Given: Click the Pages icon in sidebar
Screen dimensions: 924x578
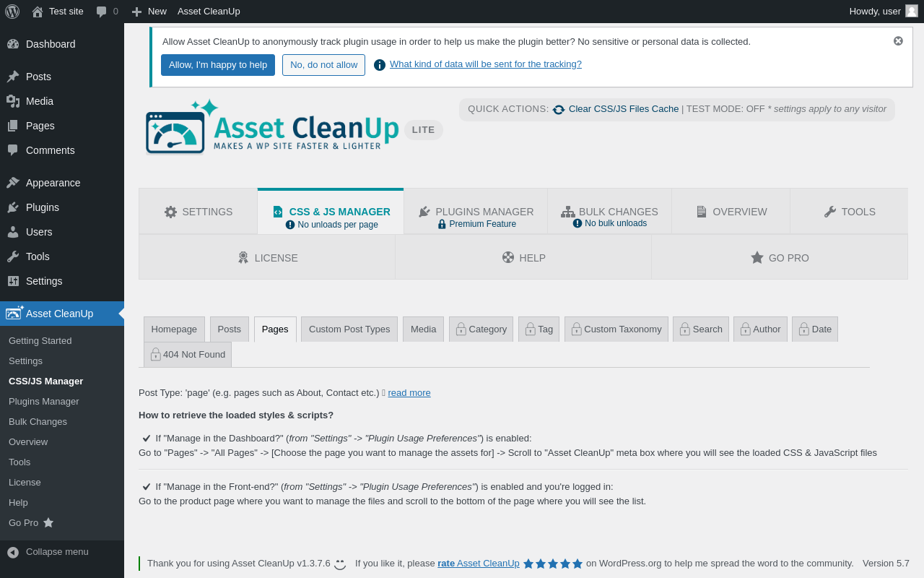Looking at the screenshot, I should coord(13,126).
